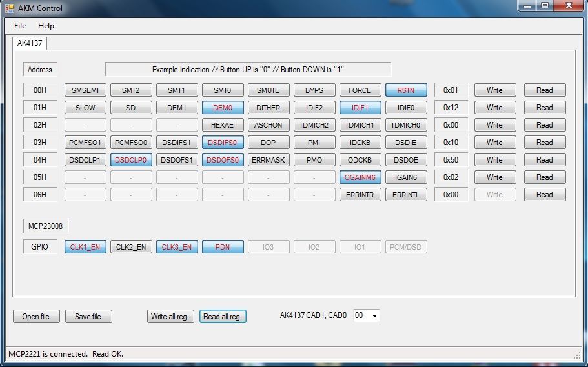
Task: Toggle the SMT2 bit button
Action: pos(131,90)
